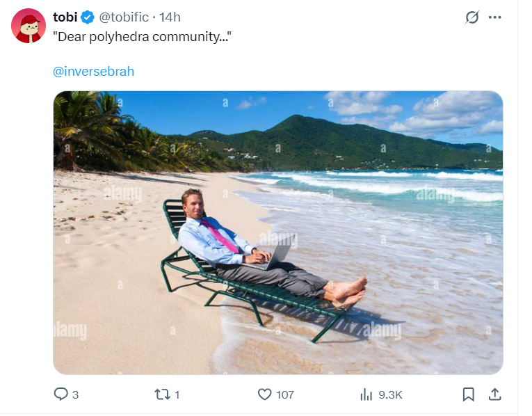Open the @inversebrah mention link
532x416 pixels.
(x=93, y=71)
